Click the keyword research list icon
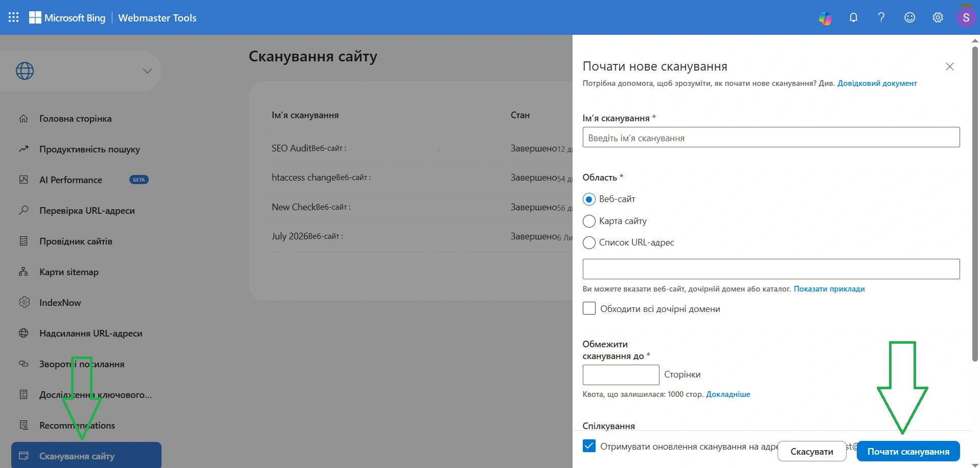This screenshot has width=980, height=468. pos(24,394)
